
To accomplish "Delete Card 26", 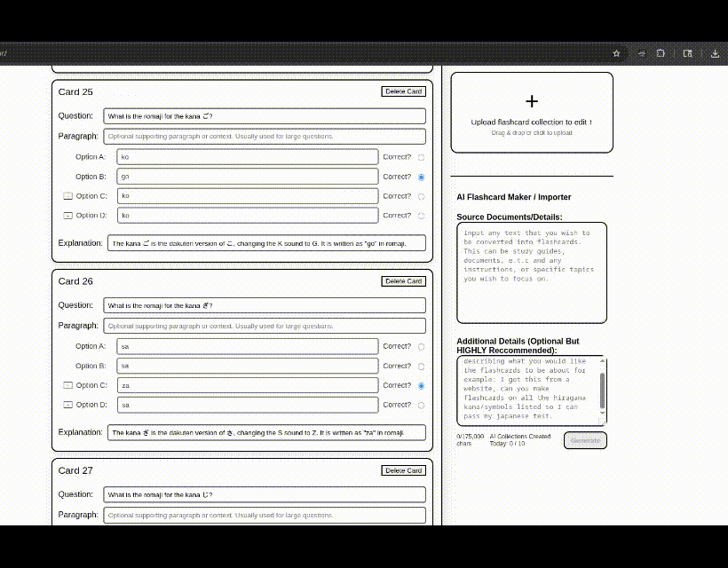I will pos(403,281).
